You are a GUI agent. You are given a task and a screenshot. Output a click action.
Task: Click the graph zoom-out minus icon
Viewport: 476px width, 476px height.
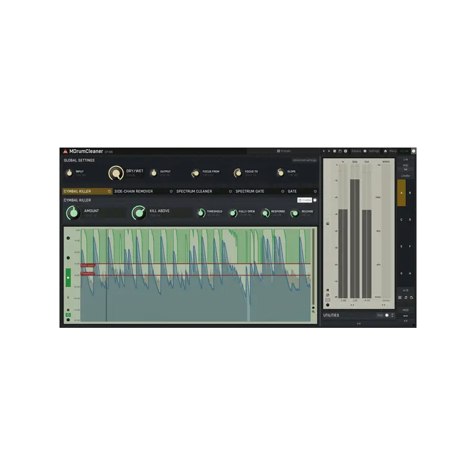pyautogui.click(x=68, y=258)
